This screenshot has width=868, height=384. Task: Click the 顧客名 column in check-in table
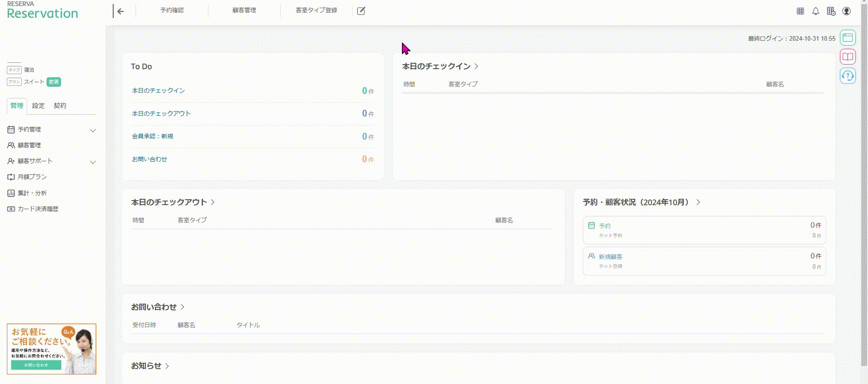click(775, 84)
